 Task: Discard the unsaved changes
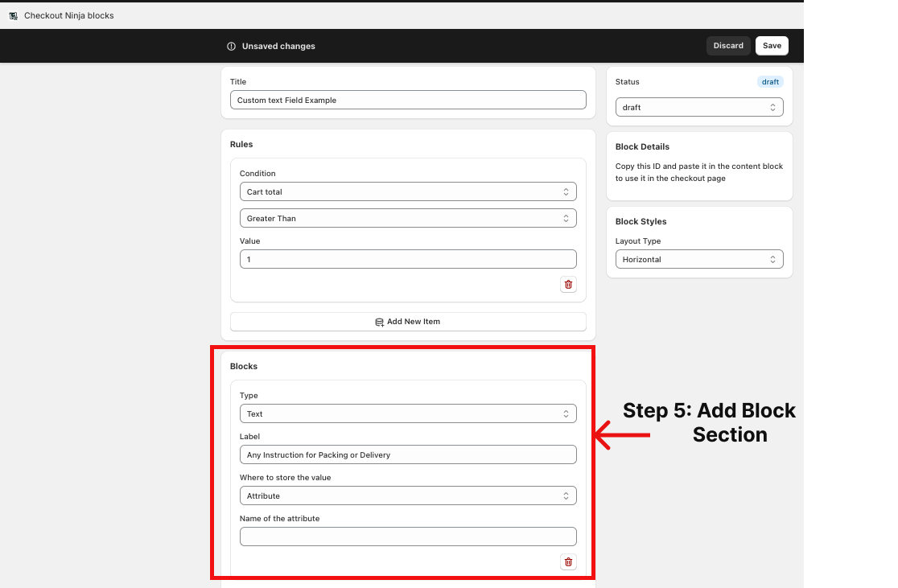(727, 46)
